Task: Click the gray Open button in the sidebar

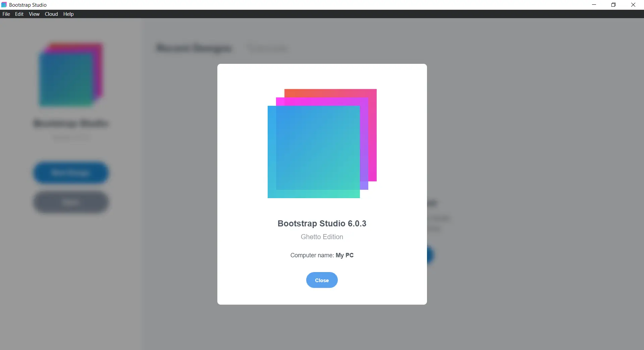Action: [70, 202]
